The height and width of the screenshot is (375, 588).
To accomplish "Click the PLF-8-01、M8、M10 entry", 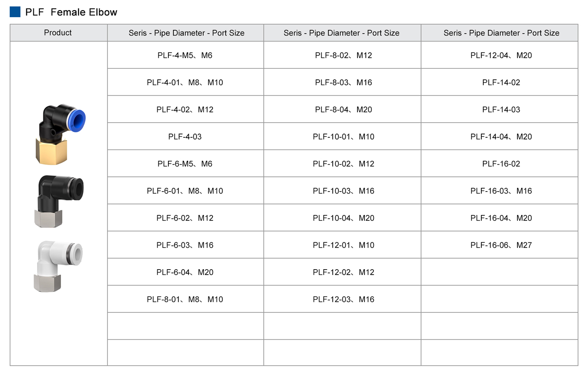I will pyautogui.click(x=185, y=299).
